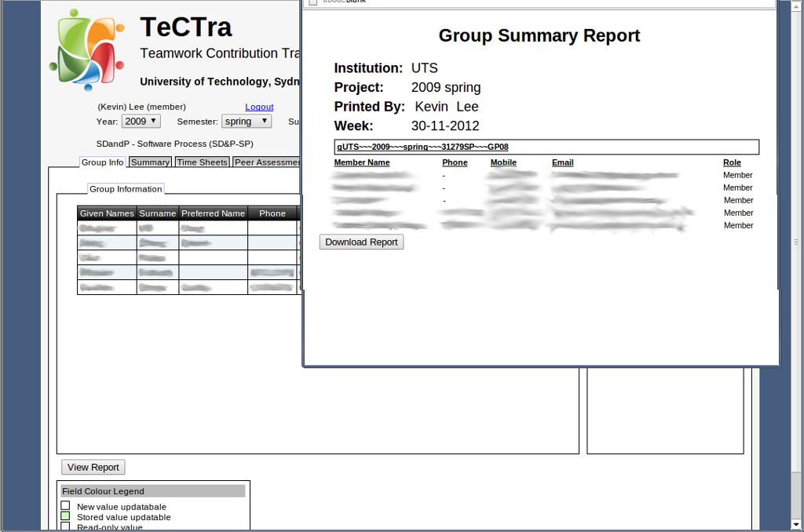The image size is (804, 532).
Task: Click the Institution value UTS
Action: pos(425,68)
